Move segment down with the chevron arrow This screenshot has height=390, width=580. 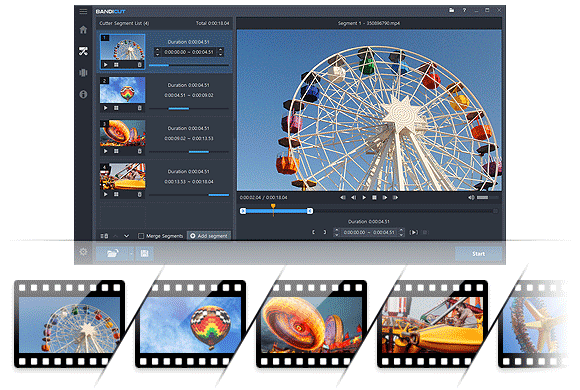[127, 236]
